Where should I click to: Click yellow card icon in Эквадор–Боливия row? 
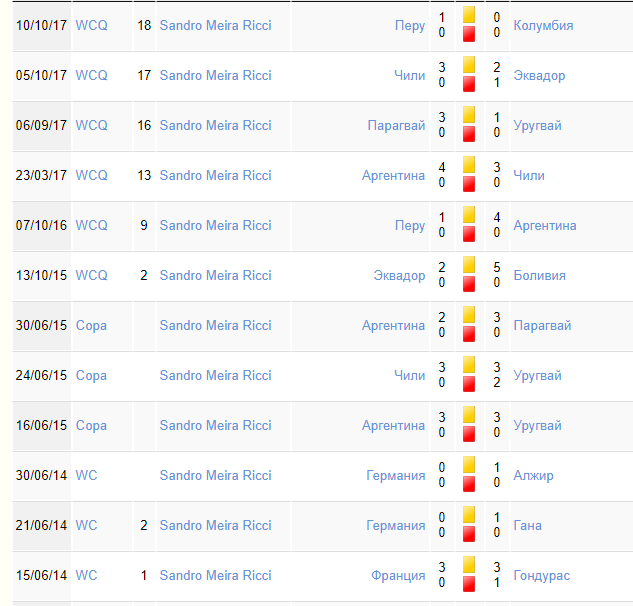pos(469,265)
